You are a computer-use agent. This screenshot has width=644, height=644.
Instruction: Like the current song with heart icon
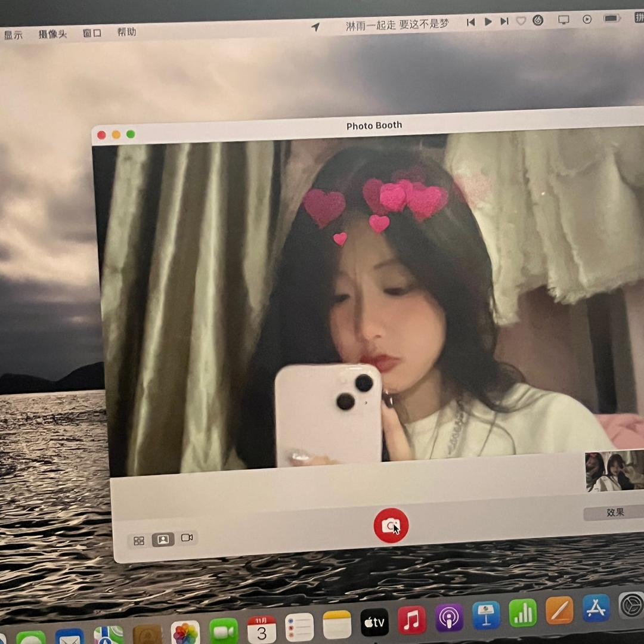pos(521,21)
